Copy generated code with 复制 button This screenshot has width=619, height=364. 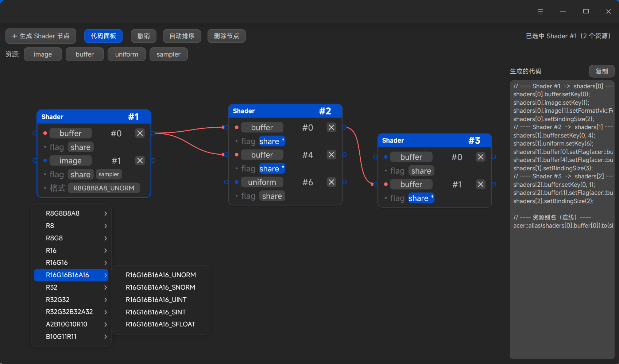coord(602,71)
